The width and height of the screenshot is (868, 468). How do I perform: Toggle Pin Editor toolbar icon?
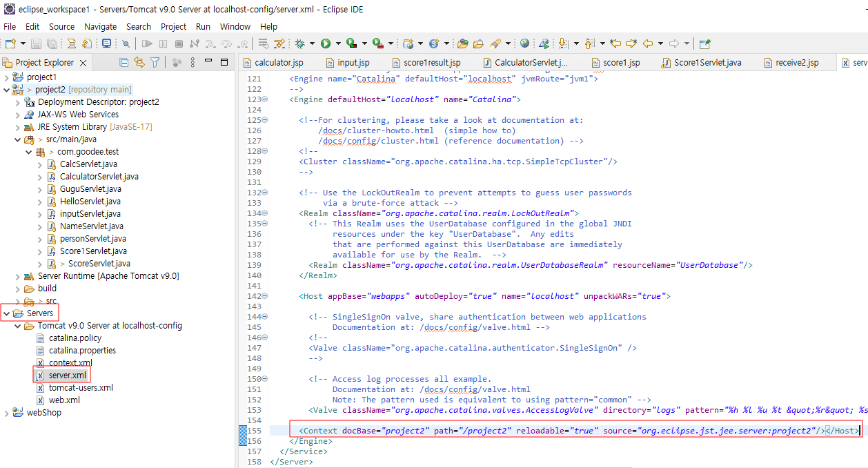[x=704, y=43]
